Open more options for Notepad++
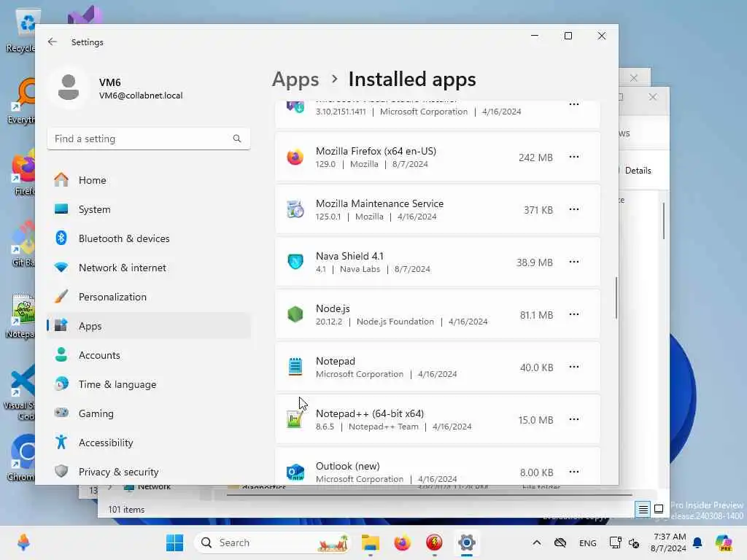This screenshot has width=747, height=560. click(574, 419)
